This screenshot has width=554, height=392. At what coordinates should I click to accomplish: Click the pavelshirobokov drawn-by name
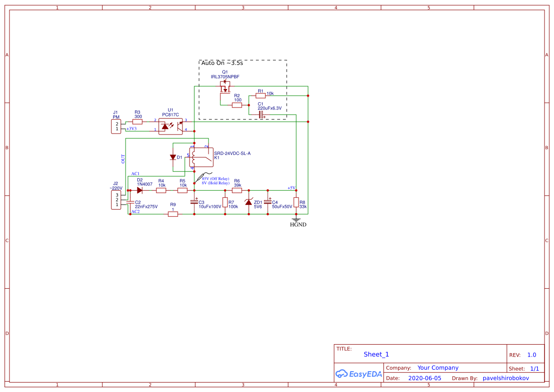[x=506, y=378]
